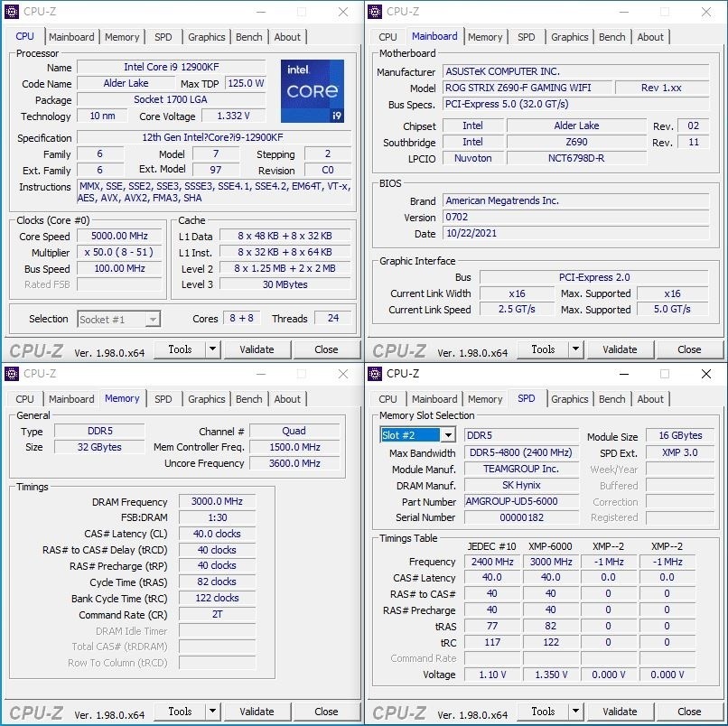Click the Core Speed 5000.00 MHz value

point(119,236)
